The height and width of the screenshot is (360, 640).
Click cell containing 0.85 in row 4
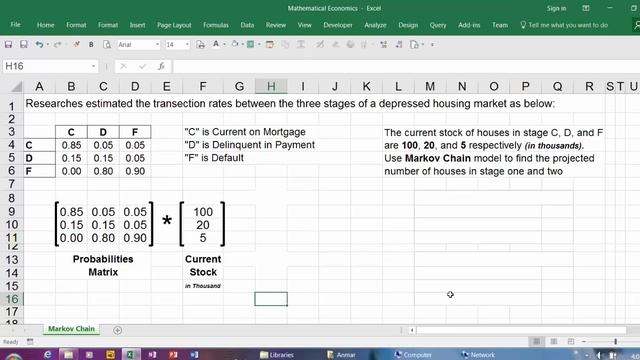point(71,145)
